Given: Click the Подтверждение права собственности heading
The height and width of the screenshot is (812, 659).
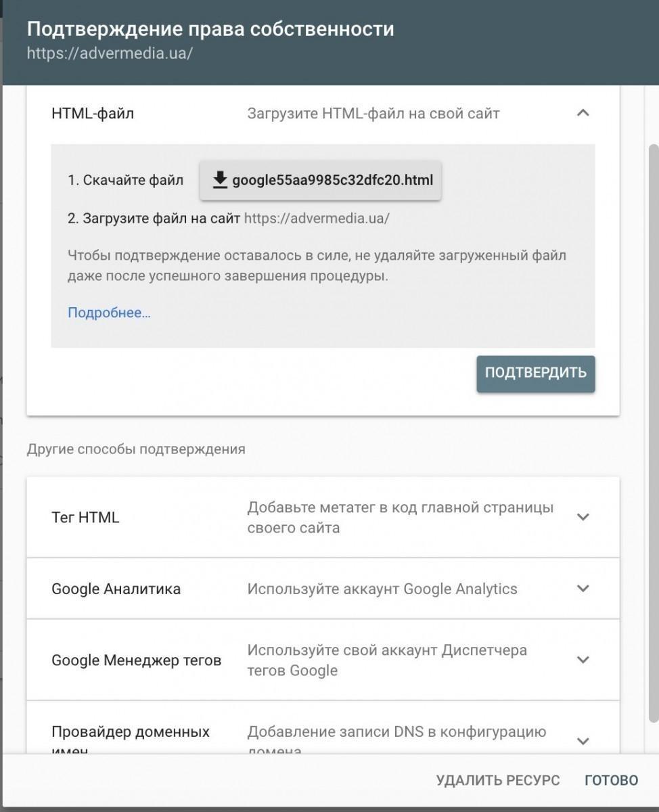Looking at the screenshot, I should pos(210,29).
